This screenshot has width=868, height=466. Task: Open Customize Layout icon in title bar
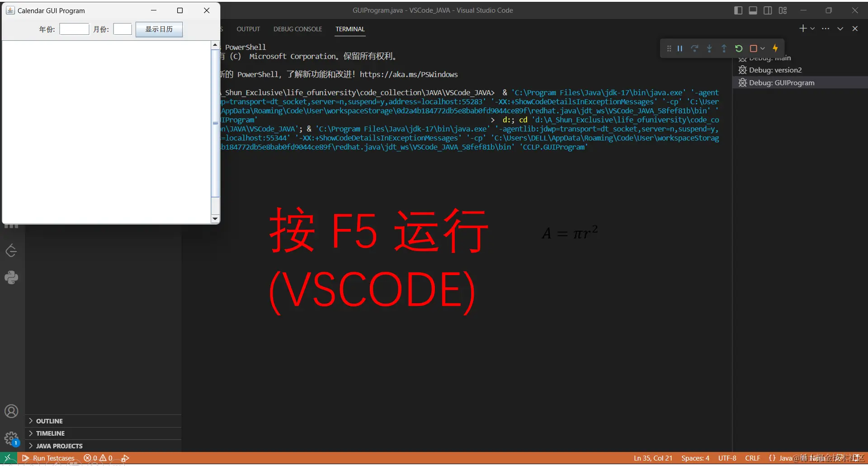783,10
